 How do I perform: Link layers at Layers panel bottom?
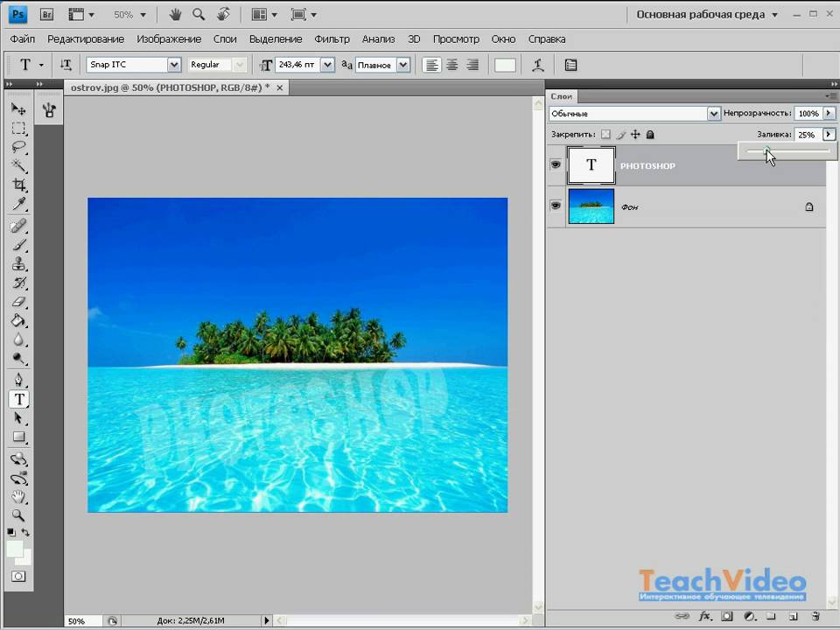click(x=682, y=616)
